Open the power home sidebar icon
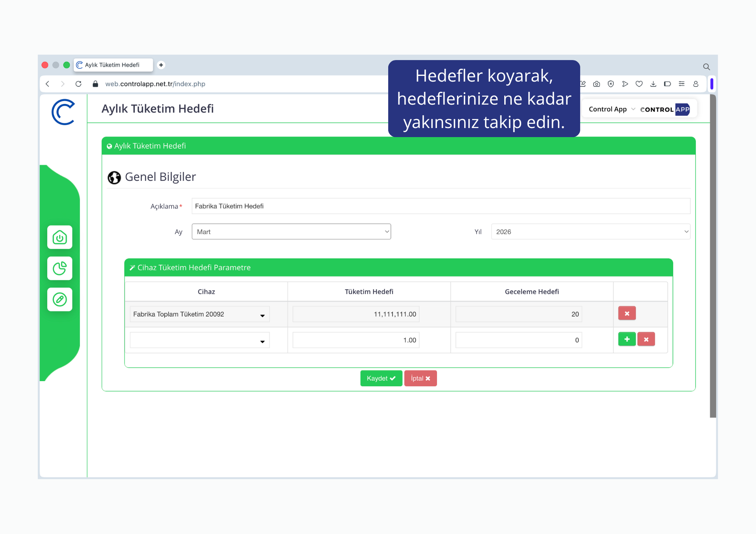 60,237
